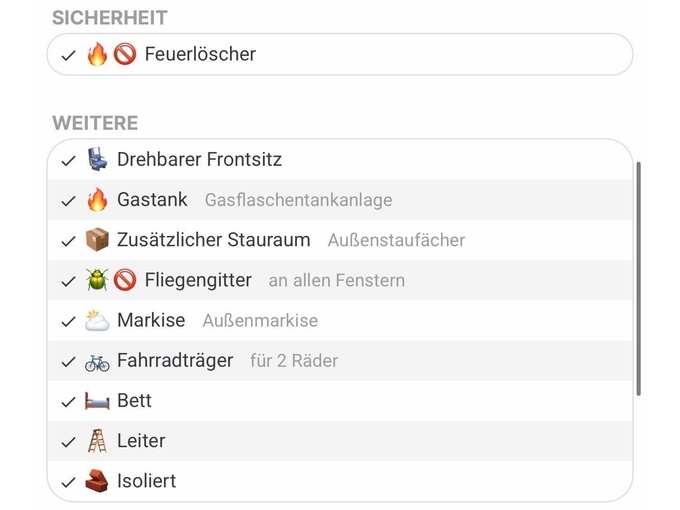Click the ladder icon beside Leiter
Viewport: 680px width, 510px height.
(x=97, y=441)
